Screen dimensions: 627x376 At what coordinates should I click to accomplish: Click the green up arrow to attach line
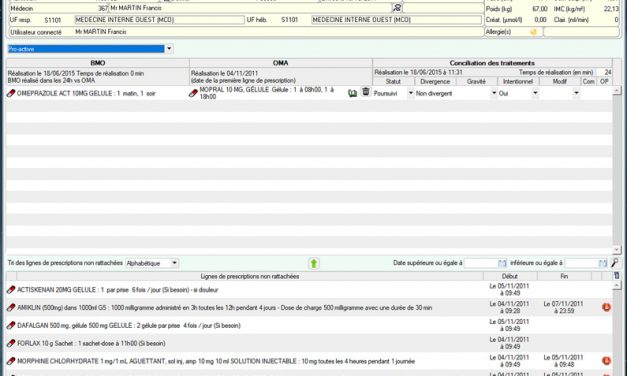(314, 263)
